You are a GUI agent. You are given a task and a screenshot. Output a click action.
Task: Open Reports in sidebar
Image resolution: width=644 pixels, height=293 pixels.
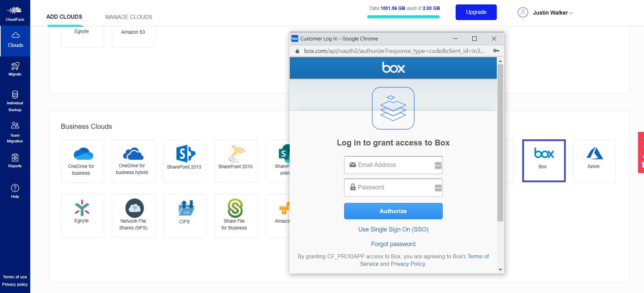tap(15, 161)
